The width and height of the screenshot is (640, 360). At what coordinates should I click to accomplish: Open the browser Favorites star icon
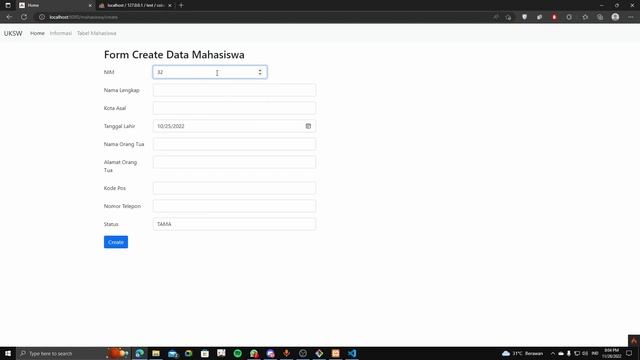(585, 17)
